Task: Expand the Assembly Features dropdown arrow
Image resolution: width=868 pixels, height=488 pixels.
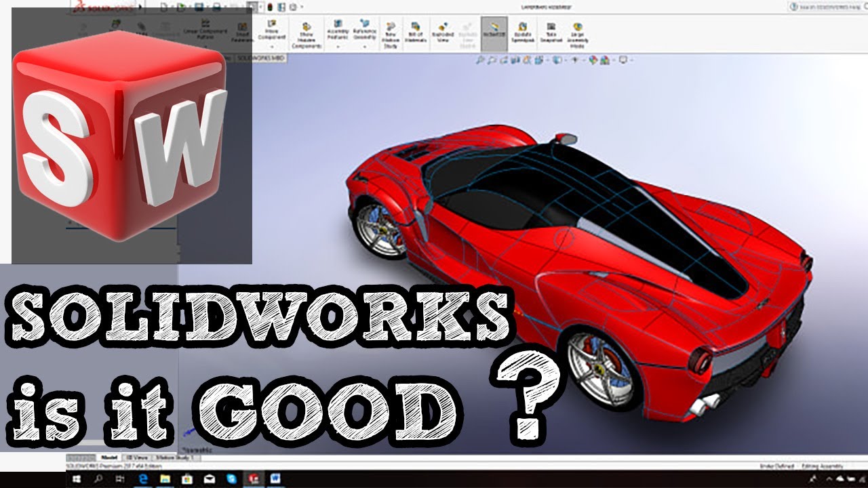Action: (x=338, y=46)
